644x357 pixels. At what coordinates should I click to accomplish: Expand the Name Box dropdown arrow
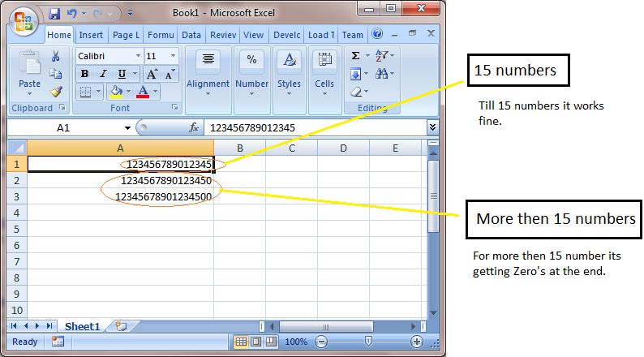tap(127, 128)
